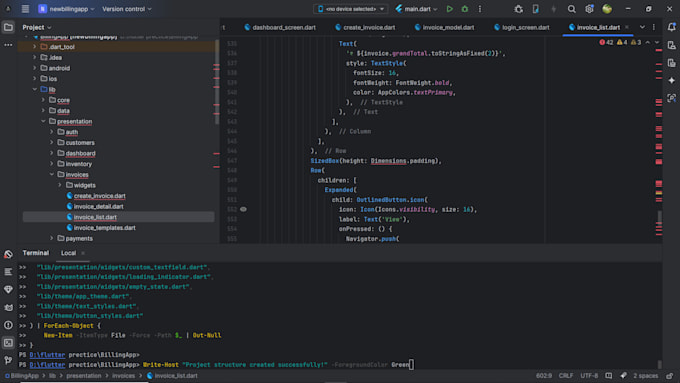Open AI assistant sparkle icon
This screenshot has height=383, width=680.
[671, 80]
